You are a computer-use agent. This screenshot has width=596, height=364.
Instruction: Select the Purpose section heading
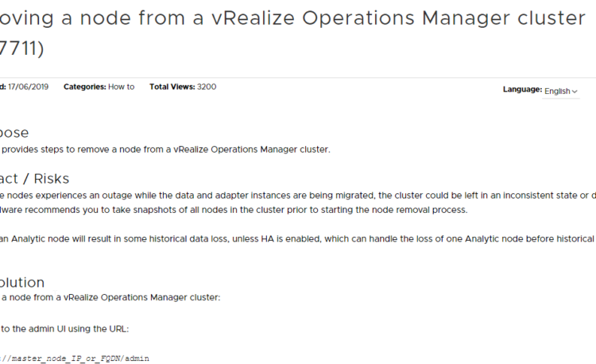point(14,133)
